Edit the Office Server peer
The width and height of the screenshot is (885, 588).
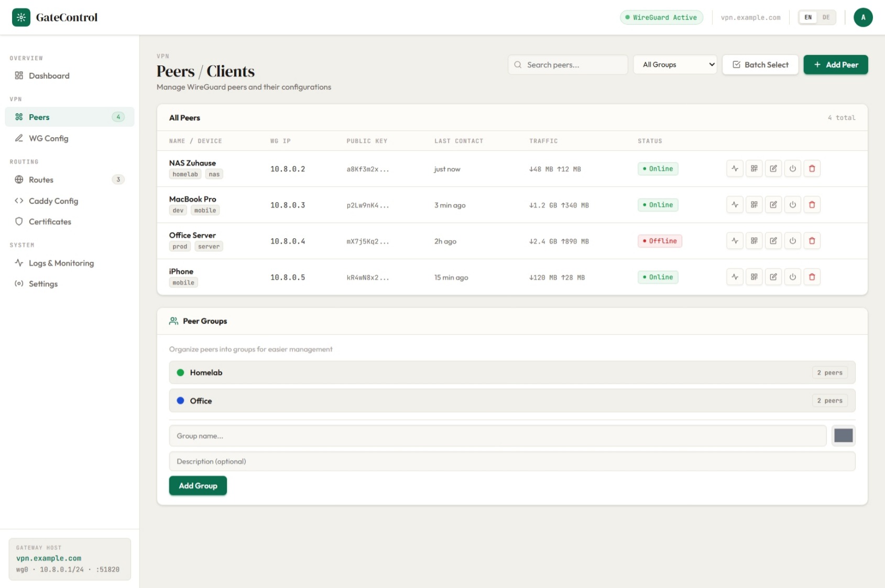[773, 241]
